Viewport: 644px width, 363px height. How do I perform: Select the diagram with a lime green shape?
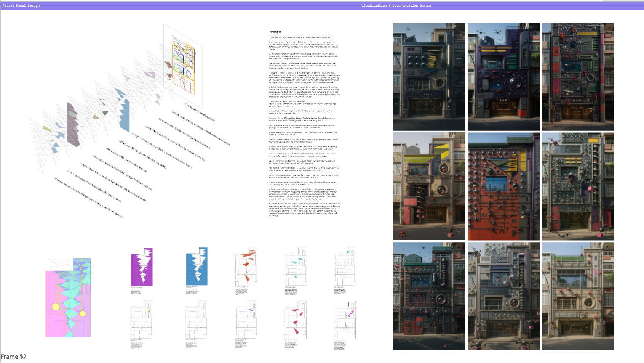(142, 320)
